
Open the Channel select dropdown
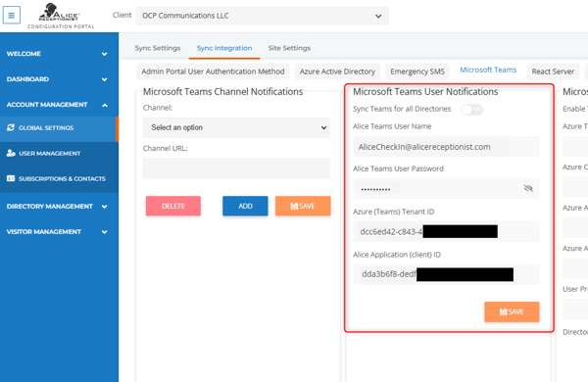(x=236, y=127)
